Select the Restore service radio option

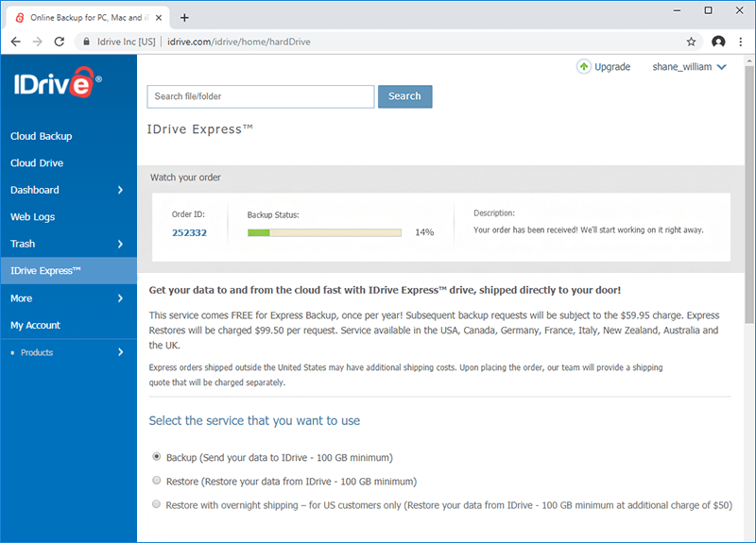[156, 481]
